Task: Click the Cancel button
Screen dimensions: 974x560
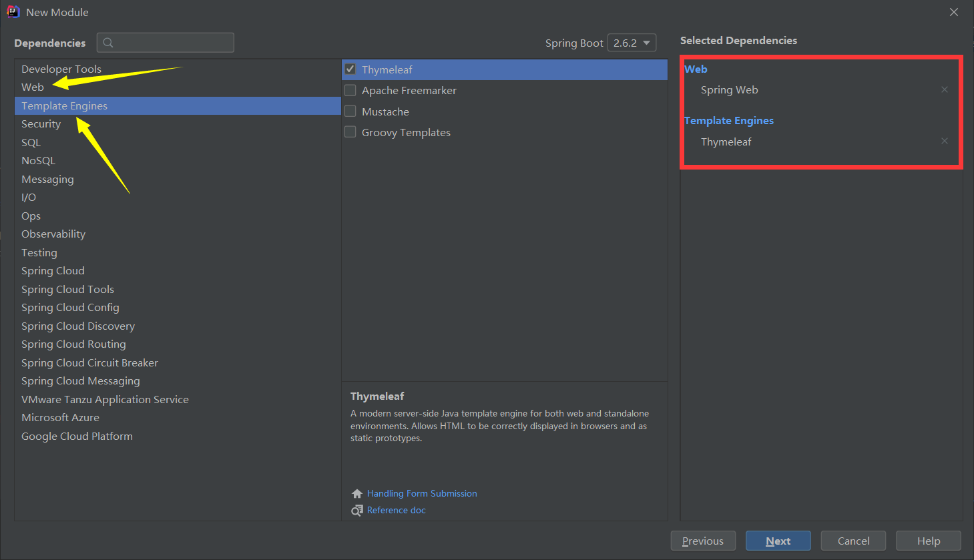Action: point(854,541)
